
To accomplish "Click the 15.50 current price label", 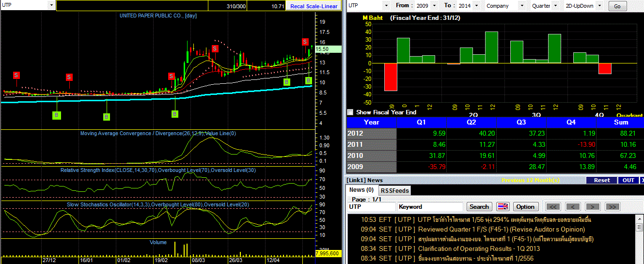I will pos(328,49).
